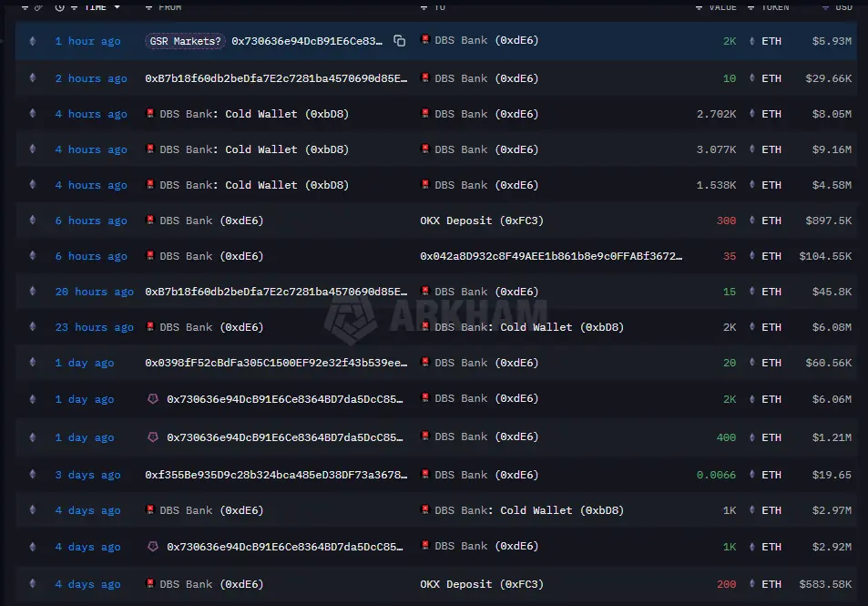Open sender address 0x0398fF52cBdFa305C1500EF9
Image resolution: width=868 pixels, height=606 pixels.
pyautogui.click(x=276, y=363)
